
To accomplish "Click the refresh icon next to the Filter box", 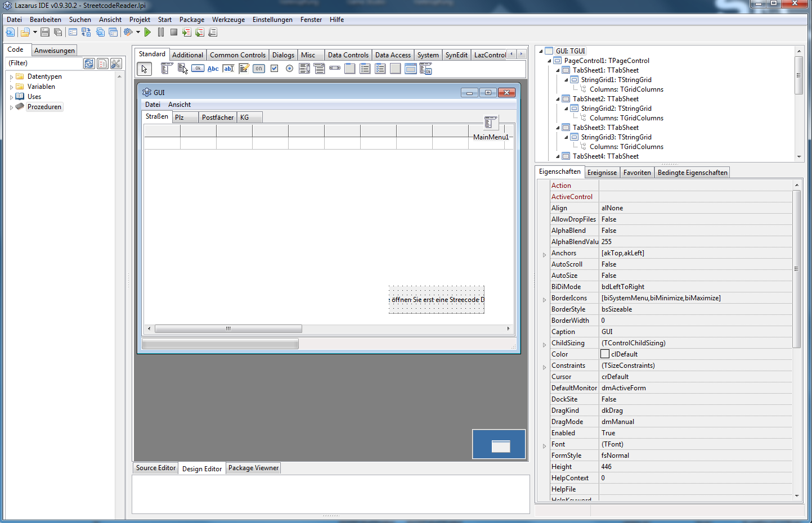I will [89, 64].
